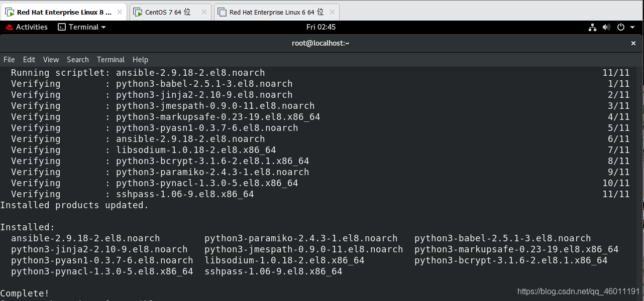
Task: Open the View menu
Action: point(51,59)
